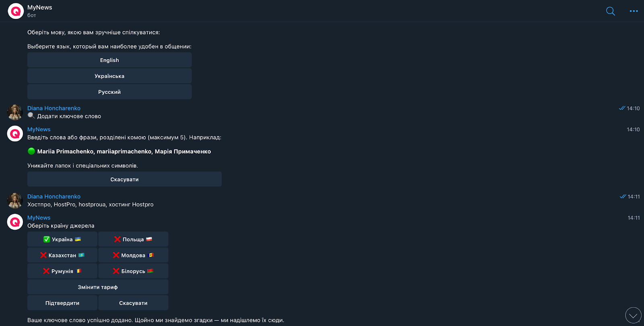Viewport: 644px width, 326px height.
Task: Click MyNews avatar beside 14:11 reply
Action: (x=15, y=222)
